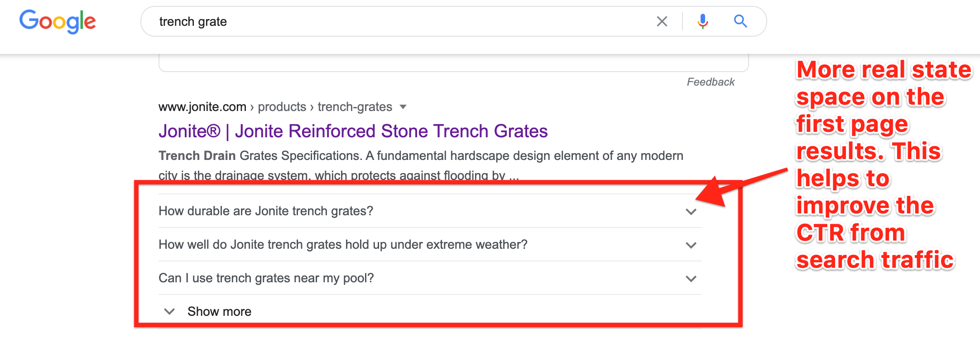
Task: Click the trench-grates breadcrumb segment
Action: tap(355, 107)
